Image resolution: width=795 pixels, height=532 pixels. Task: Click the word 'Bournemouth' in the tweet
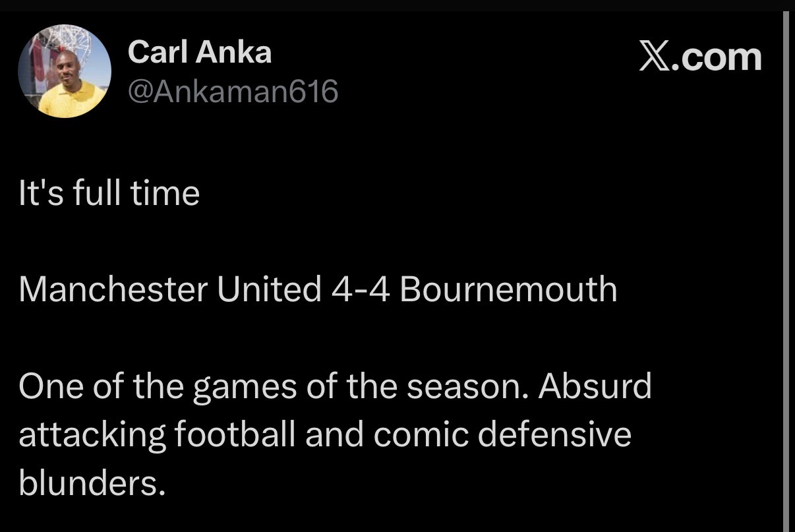point(508,289)
